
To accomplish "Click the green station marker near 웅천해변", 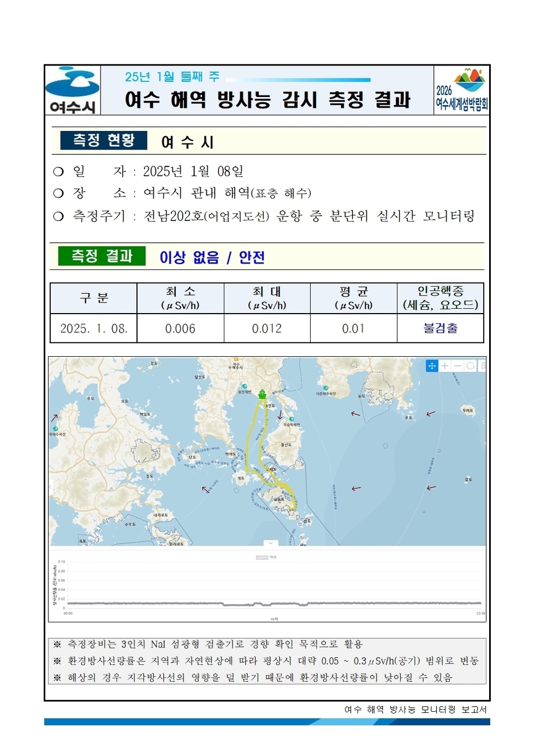I will coord(245,386).
